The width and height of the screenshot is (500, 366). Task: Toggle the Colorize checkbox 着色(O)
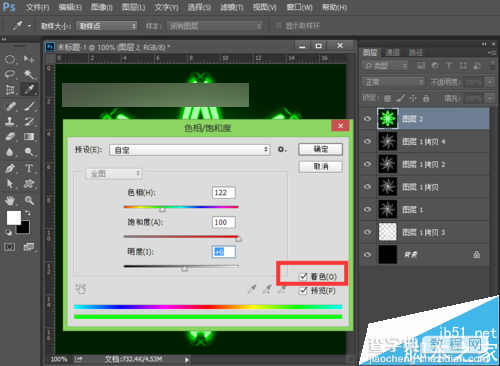click(x=303, y=276)
